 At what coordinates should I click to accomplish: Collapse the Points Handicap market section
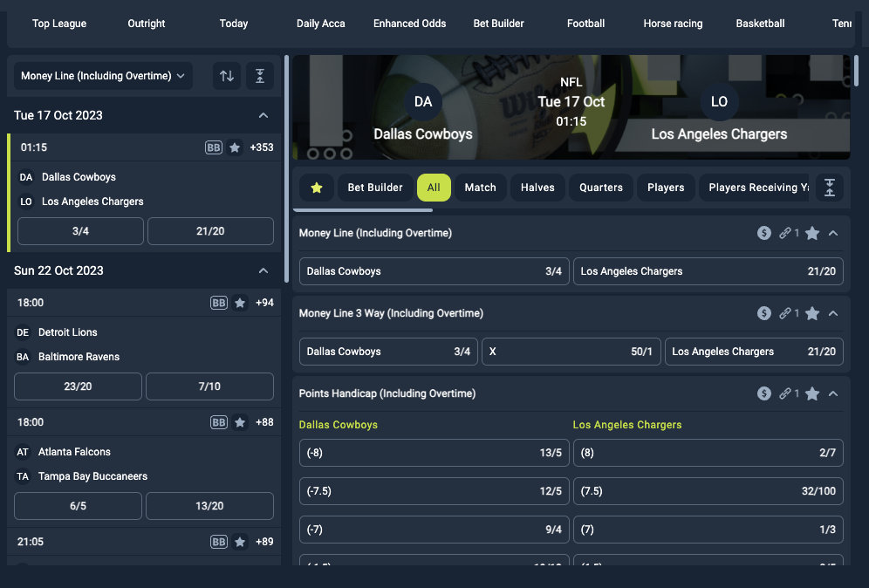click(833, 393)
